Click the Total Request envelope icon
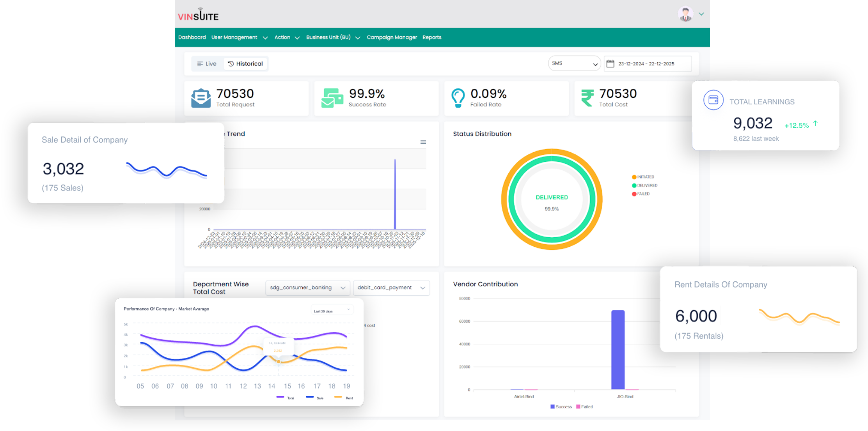Screen dimensions: 868x431 pyautogui.click(x=201, y=98)
